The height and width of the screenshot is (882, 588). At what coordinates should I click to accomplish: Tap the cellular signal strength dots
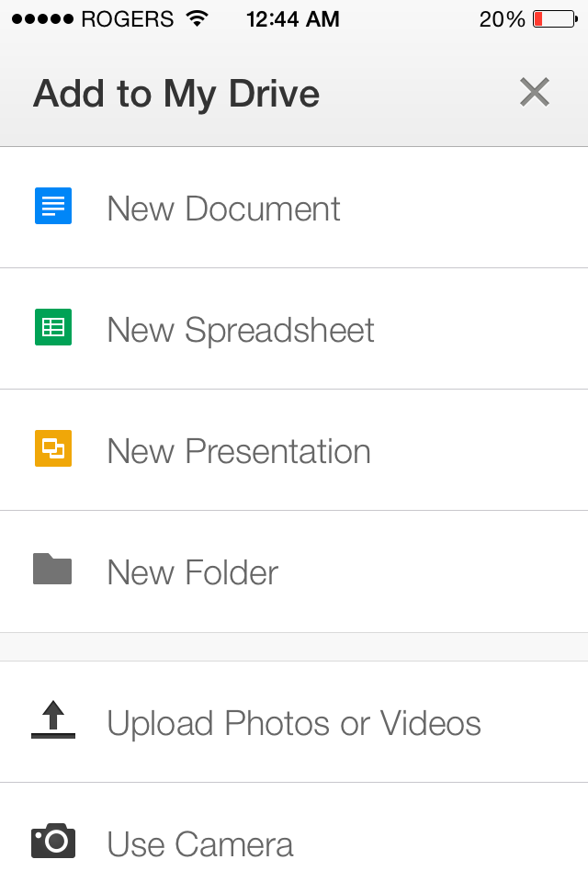pos(42,19)
